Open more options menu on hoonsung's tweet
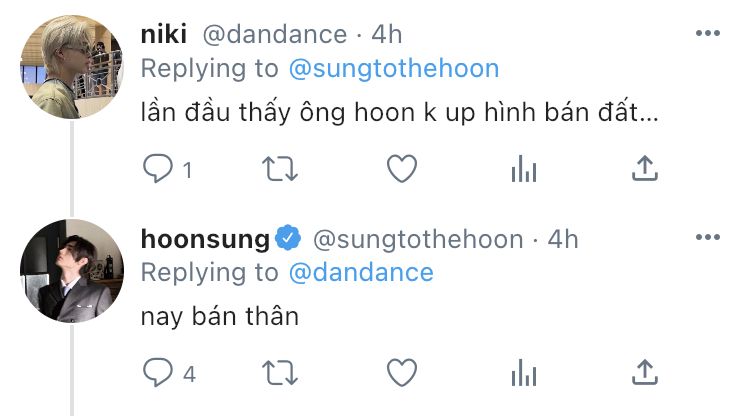This screenshot has height=416, width=750. pos(708,237)
